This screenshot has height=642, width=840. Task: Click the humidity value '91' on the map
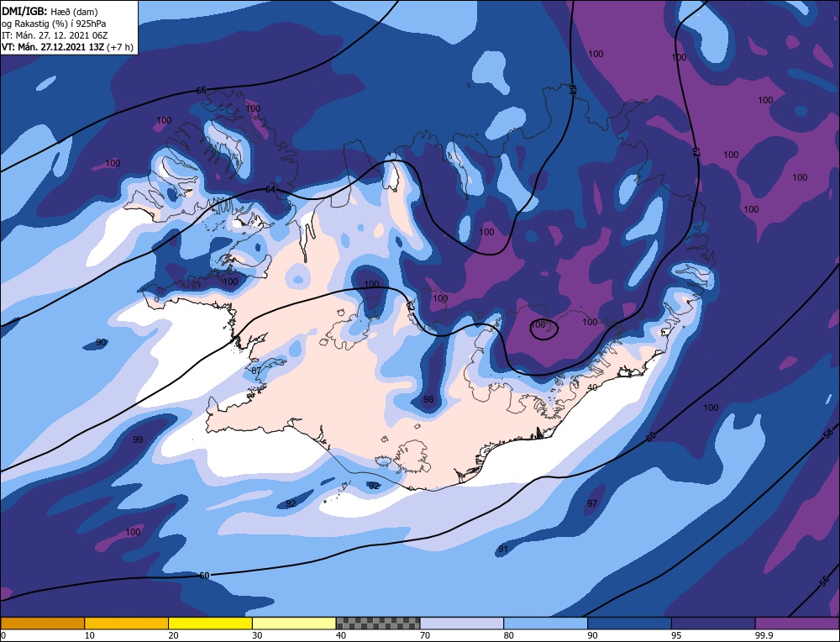(x=502, y=549)
